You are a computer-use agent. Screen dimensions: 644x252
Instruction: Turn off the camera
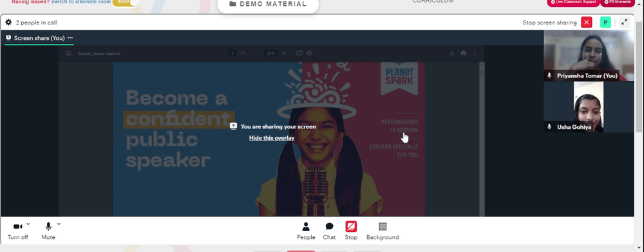click(x=17, y=231)
